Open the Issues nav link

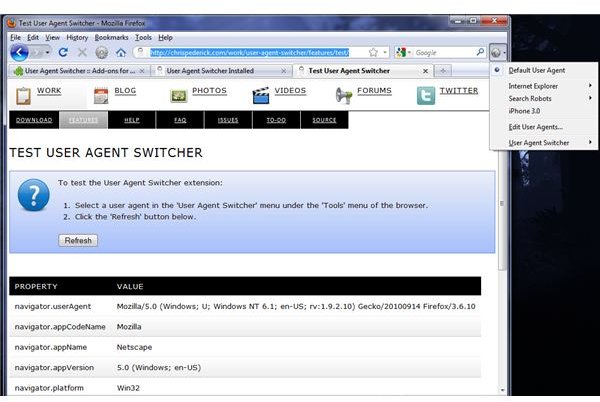click(x=228, y=120)
